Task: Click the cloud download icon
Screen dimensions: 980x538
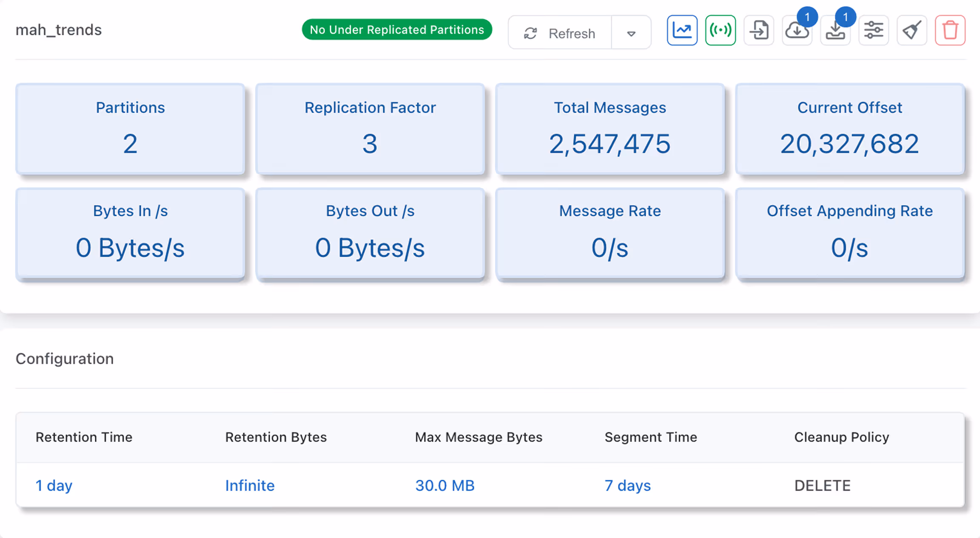Action: point(797,30)
